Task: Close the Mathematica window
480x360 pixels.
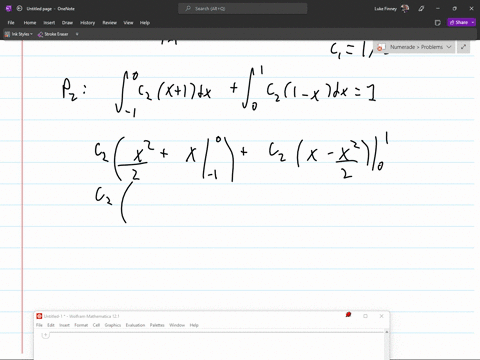Action: click(x=381, y=316)
